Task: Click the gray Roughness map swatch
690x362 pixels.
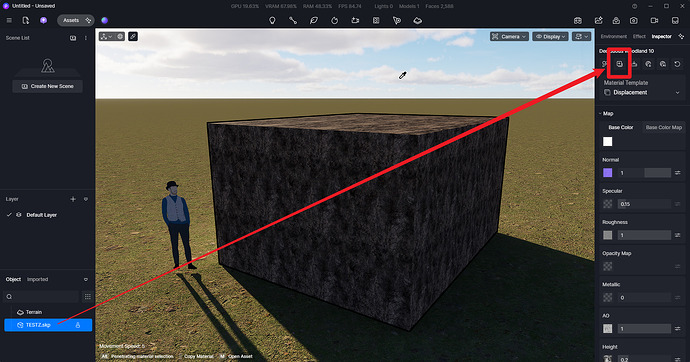Action: pyautogui.click(x=607, y=235)
